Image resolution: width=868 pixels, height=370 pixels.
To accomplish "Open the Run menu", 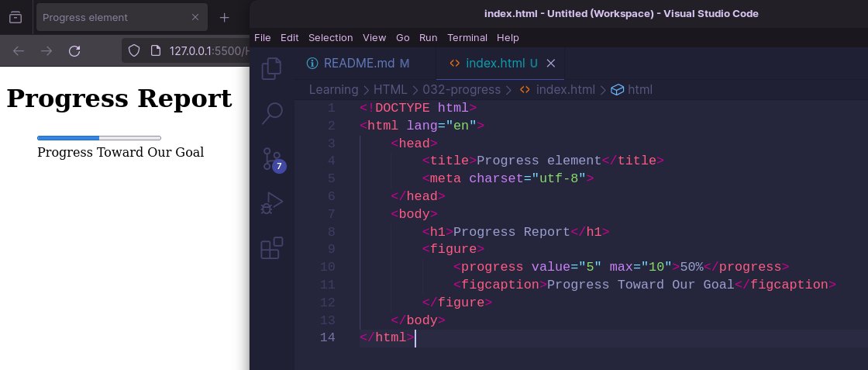I will [429, 38].
